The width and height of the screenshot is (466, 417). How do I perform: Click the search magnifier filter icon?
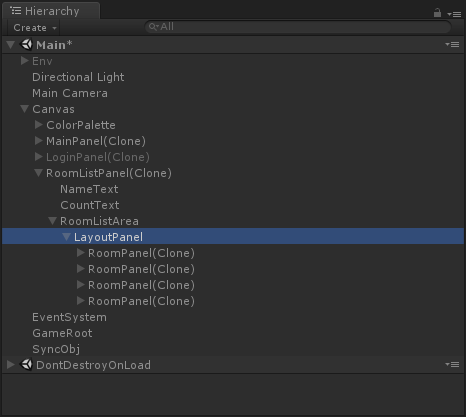(x=154, y=27)
